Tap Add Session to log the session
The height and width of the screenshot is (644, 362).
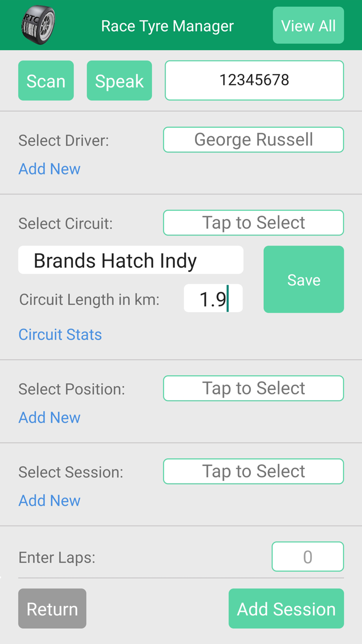286,608
